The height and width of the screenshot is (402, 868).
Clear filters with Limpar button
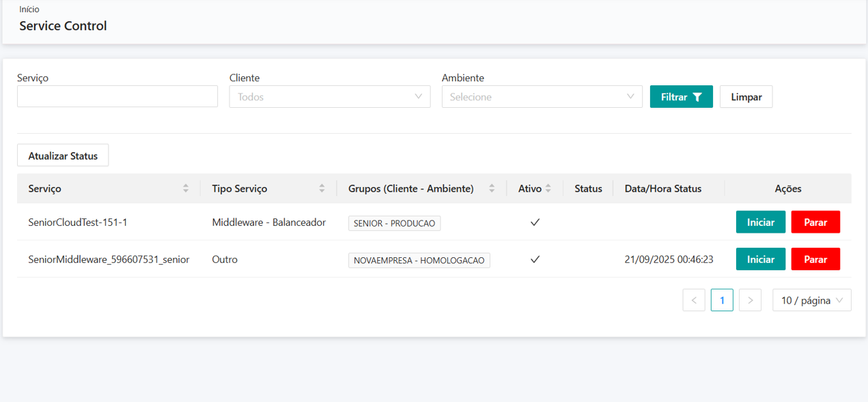(x=746, y=97)
